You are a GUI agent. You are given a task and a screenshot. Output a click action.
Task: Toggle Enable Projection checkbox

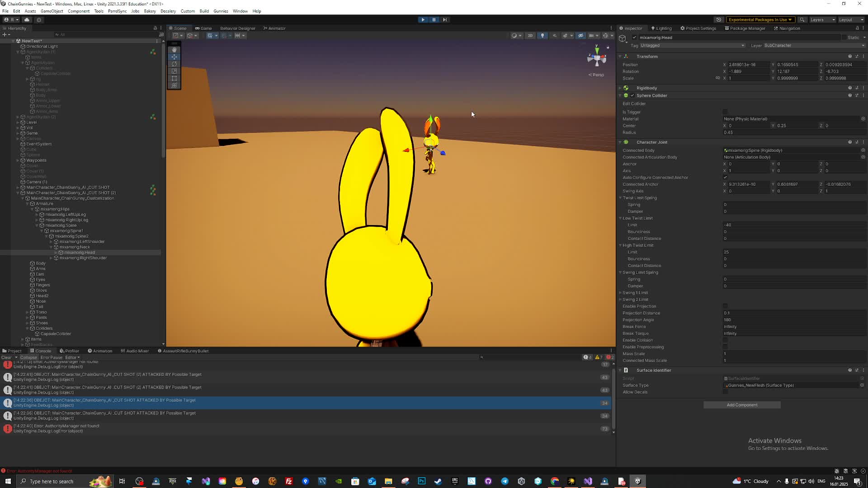(x=725, y=306)
